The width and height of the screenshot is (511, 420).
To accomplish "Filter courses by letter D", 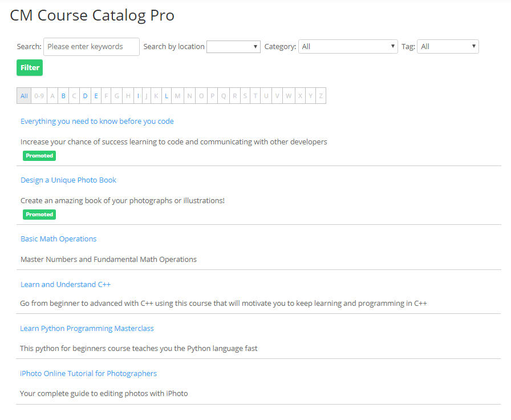I will tap(85, 96).
